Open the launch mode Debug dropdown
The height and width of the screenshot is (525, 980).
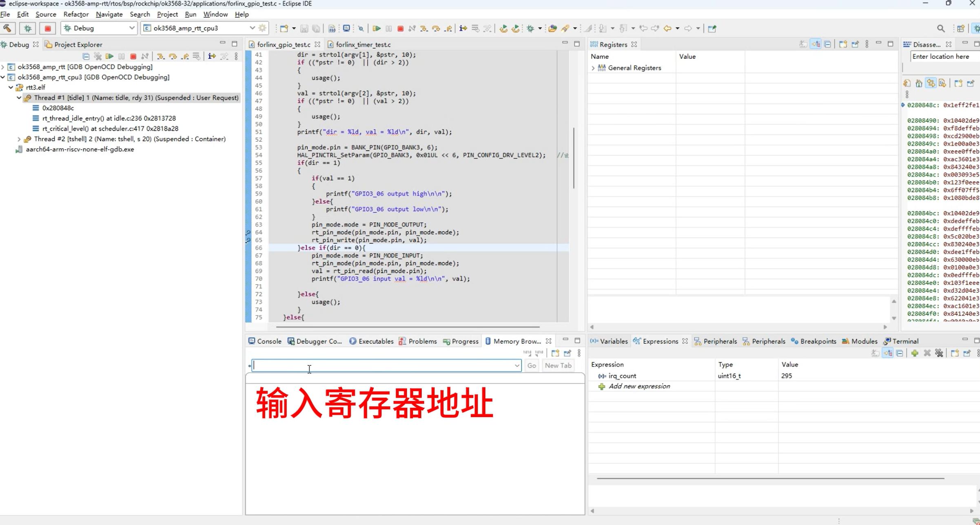point(131,28)
